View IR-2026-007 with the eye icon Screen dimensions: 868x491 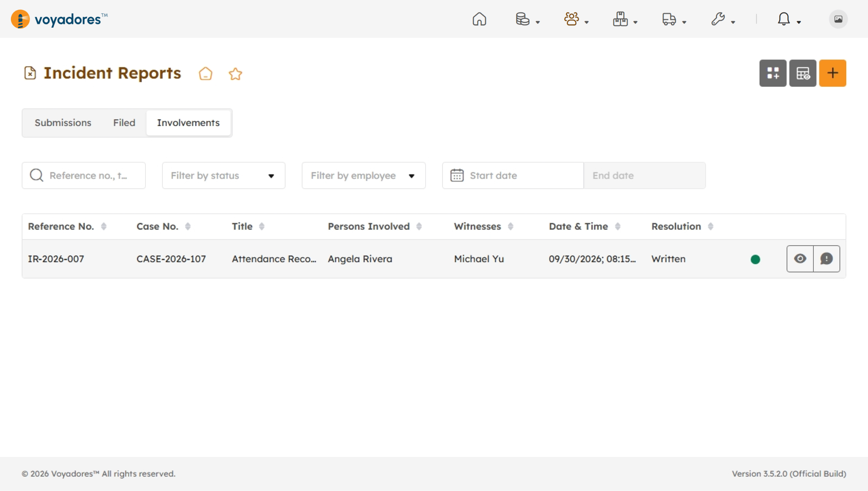[800, 259]
